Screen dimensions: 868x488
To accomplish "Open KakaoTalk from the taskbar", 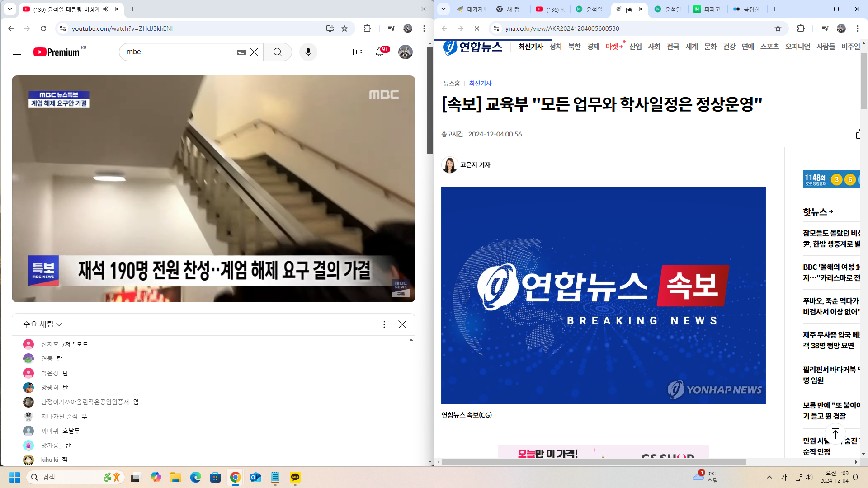I will pos(295,477).
